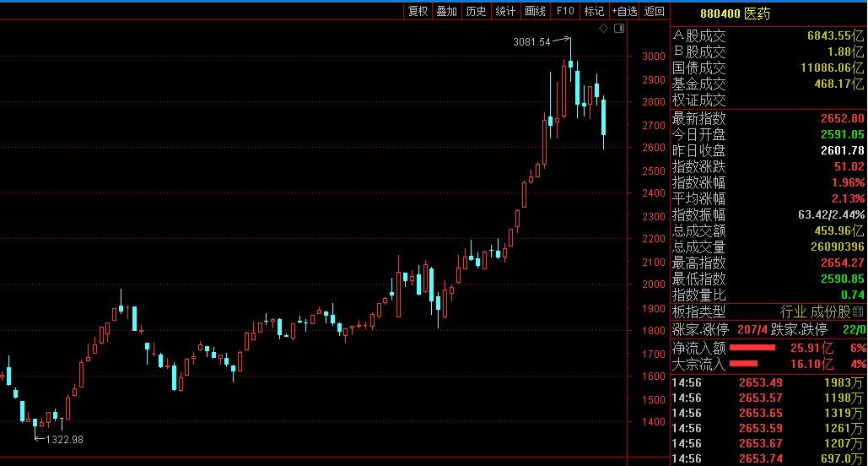
Task: Select 历史 in the top toolbar
Action: point(476,11)
